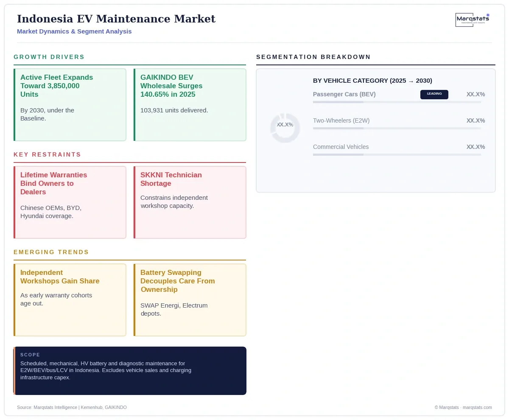The height and width of the screenshot is (420, 509).
Task: Click the SEGMENTATION BREAKDOWN title
Action: (x=313, y=57)
